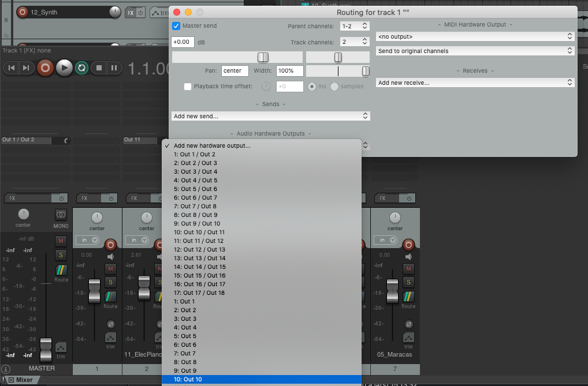Click the master track volume fader
The image size is (588, 386).
coord(45,347)
